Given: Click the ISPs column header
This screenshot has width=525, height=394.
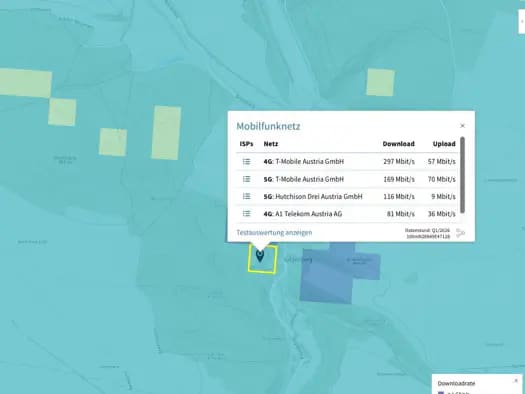Looking at the screenshot, I should pyautogui.click(x=246, y=144).
